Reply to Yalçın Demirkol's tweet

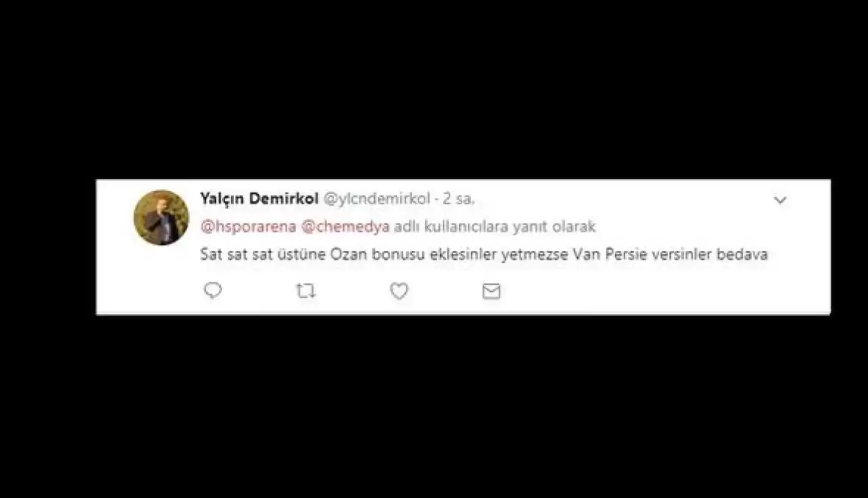(x=213, y=291)
